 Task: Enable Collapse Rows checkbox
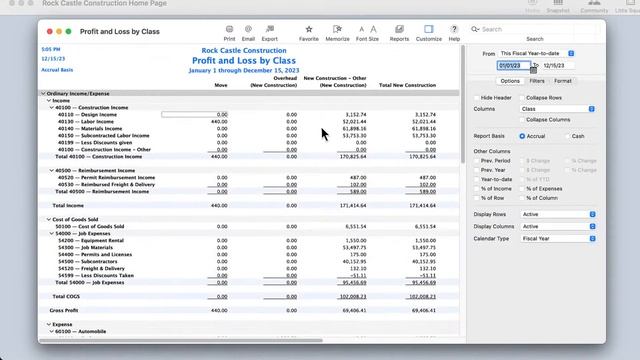522,98
